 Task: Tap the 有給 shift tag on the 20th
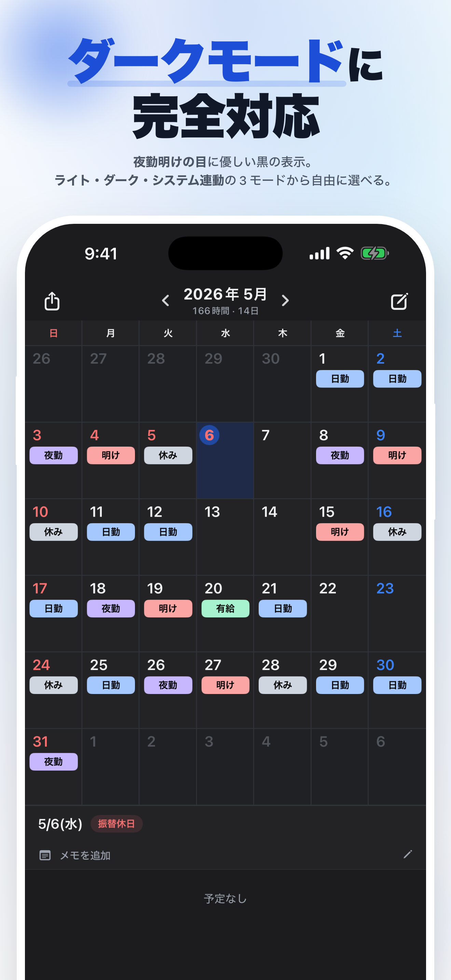[x=225, y=608]
